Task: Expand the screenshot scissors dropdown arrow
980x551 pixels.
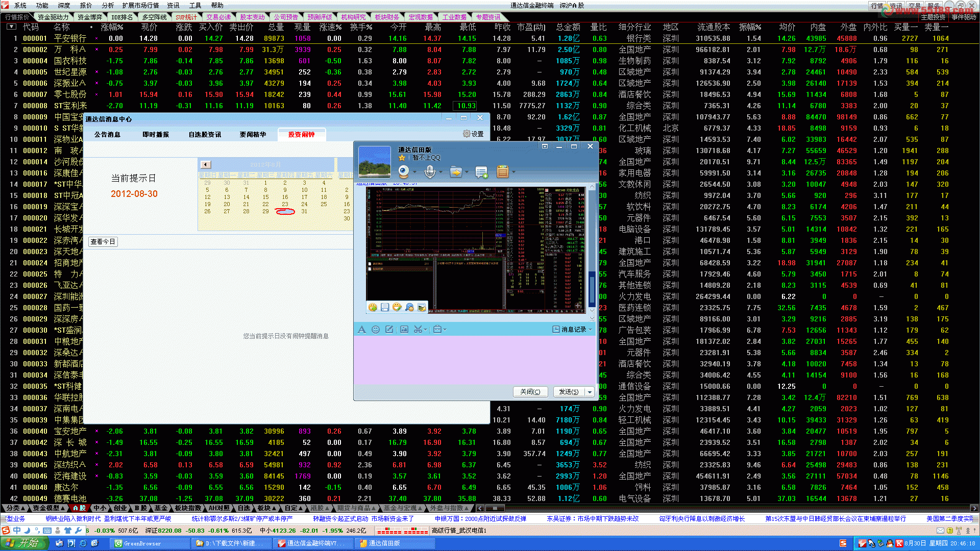Action: (x=426, y=330)
